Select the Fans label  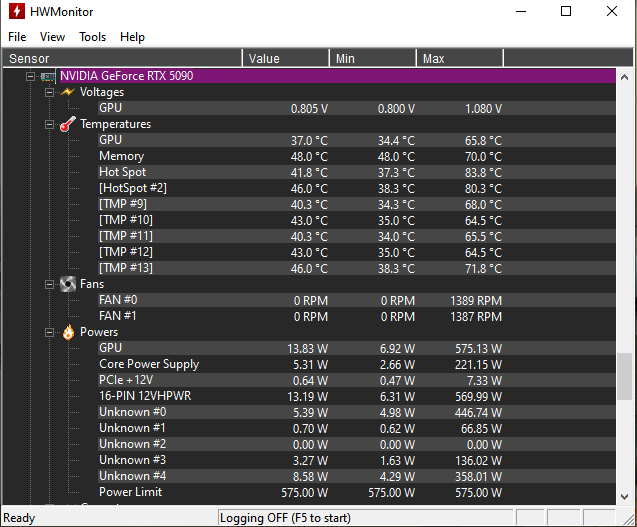pyautogui.click(x=92, y=284)
